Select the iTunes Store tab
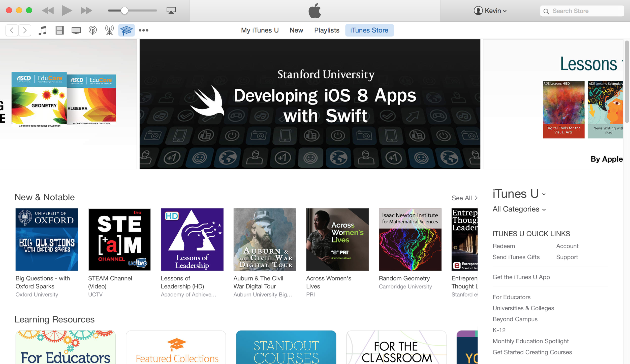Screen dimensions: 630x364 click(x=369, y=30)
